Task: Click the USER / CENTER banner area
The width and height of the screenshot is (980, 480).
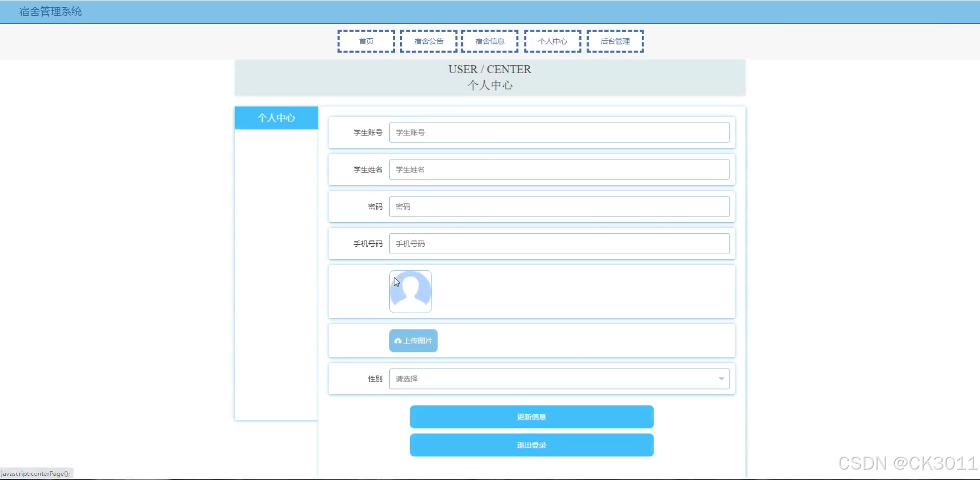Action: tap(489, 77)
